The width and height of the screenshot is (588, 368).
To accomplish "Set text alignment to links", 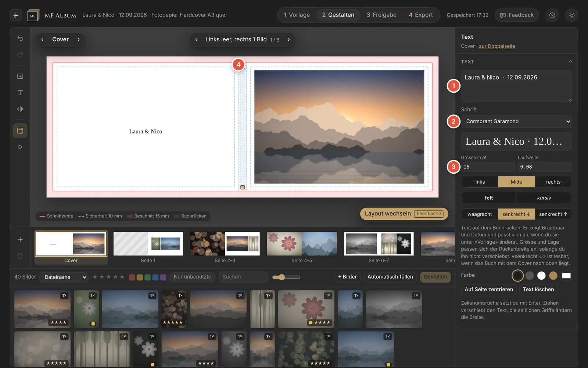I will pos(480,182).
